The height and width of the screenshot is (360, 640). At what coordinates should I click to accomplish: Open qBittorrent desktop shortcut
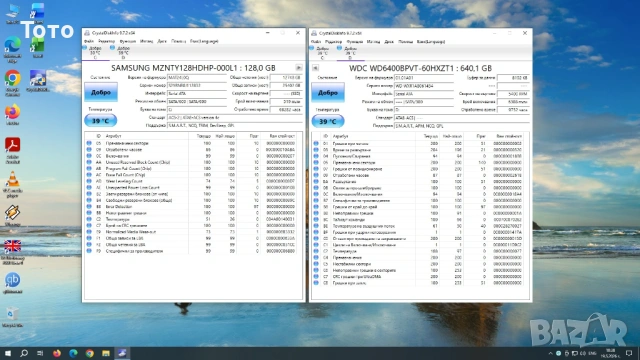[x=13, y=282]
